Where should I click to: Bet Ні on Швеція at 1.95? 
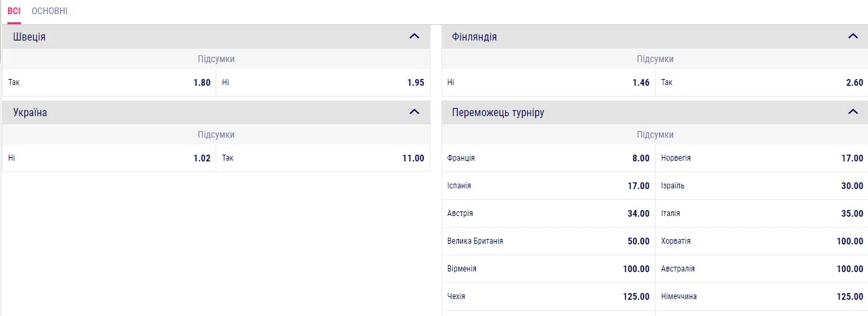[x=323, y=83]
